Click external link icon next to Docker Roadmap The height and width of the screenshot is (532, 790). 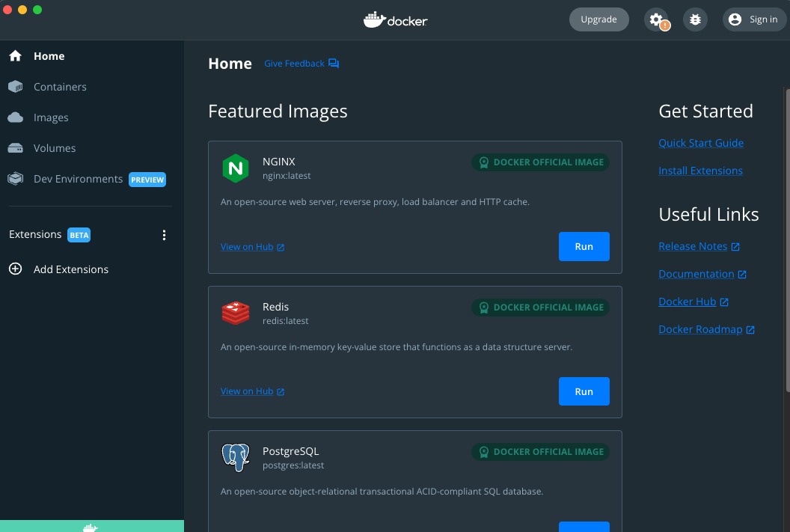pyautogui.click(x=750, y=330)
